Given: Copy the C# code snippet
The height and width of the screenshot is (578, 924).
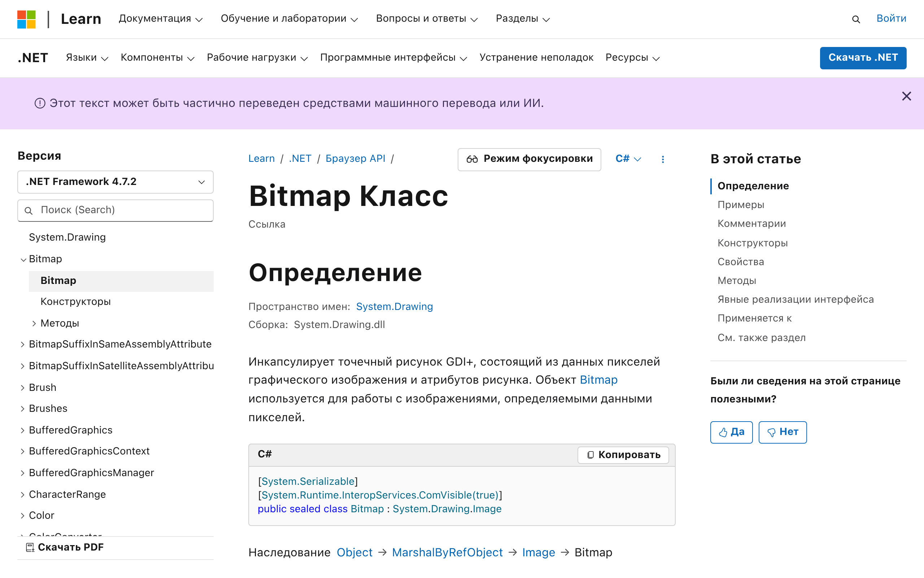Looking at the screenshot, I should tap(623, 454).
